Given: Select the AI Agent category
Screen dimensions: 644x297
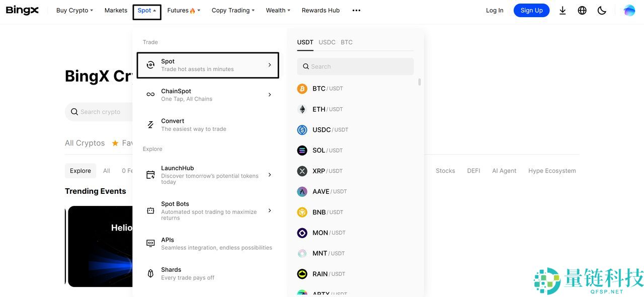Looking at the screenshot, I should (x=504, y=171).
